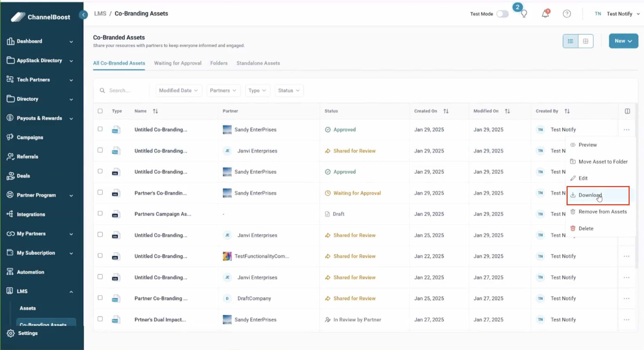Choose Download from the context menu
This screenshot has height=350, width=644.
point(590,195)
